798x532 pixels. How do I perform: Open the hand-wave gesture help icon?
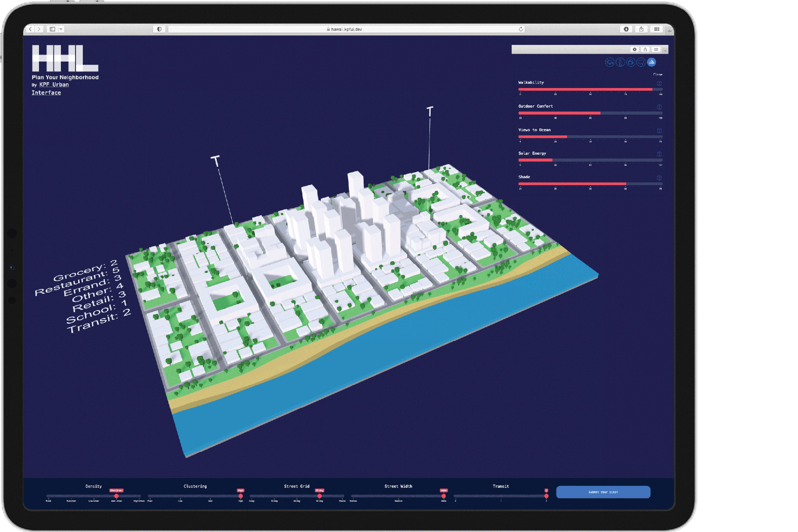pyautogui.click(x=609, y=63)
